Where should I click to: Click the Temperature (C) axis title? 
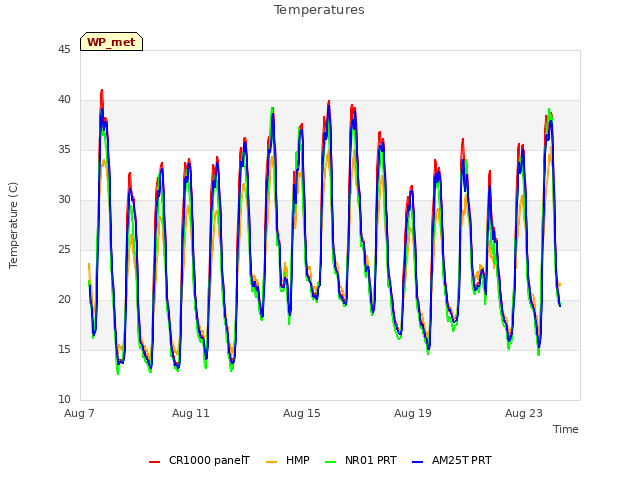(13, 225)
